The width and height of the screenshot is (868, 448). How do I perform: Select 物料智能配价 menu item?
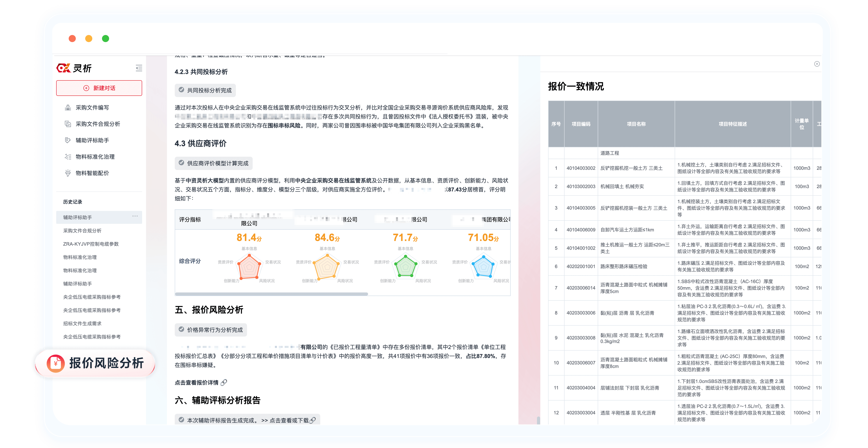point(92,173)
